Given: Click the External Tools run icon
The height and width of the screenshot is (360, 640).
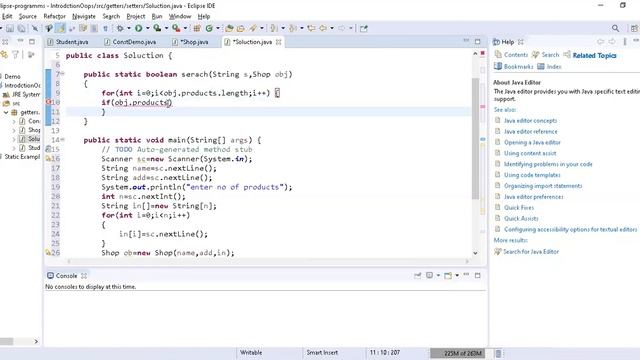Looking at the screenshot, I should pyautogui.click(x=176, y=28).
